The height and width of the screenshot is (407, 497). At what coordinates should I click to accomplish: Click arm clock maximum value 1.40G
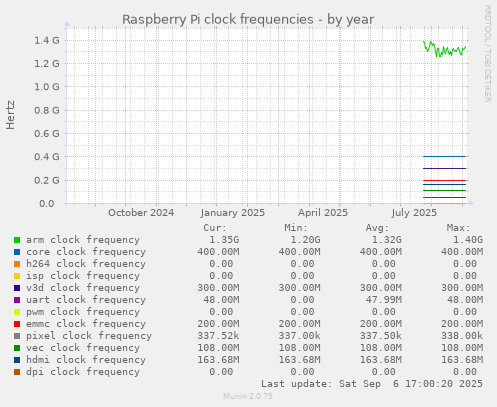pos(468,240)
